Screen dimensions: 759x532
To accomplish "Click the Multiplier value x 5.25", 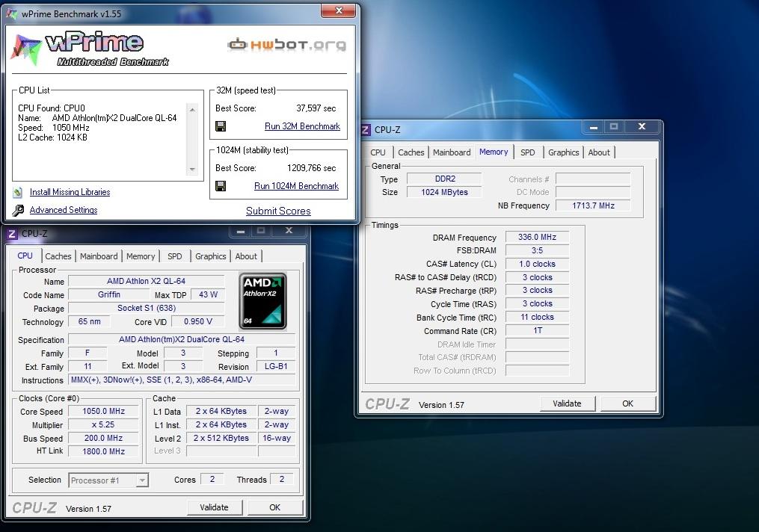I will point(104,424).
